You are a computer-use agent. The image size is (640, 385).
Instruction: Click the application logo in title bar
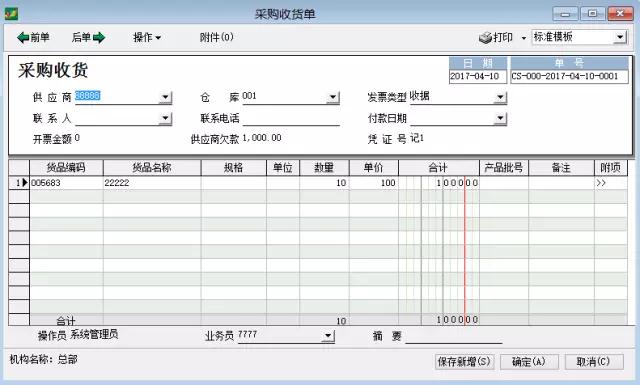coord(11,14)
